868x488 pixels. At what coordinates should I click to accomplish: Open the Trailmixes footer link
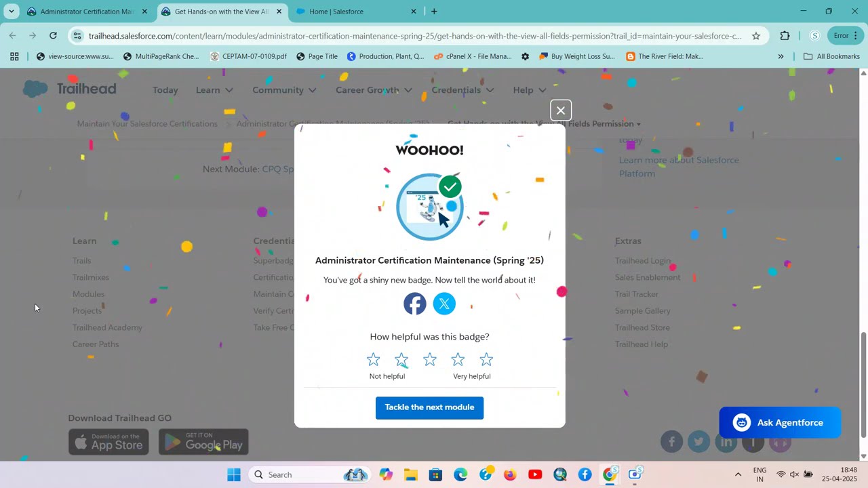click(x=91, y=277)
